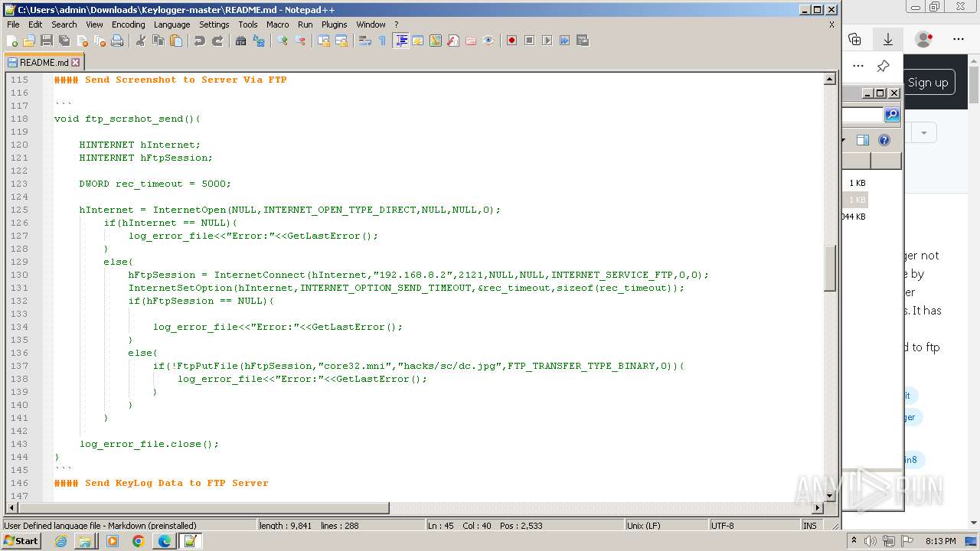Open the Replace toolbar icon

click(x=259, y=41)
